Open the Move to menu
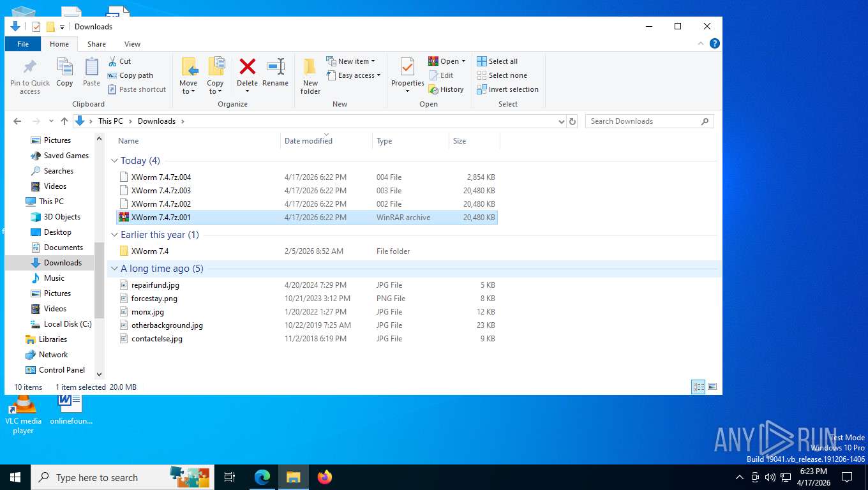 188,76
